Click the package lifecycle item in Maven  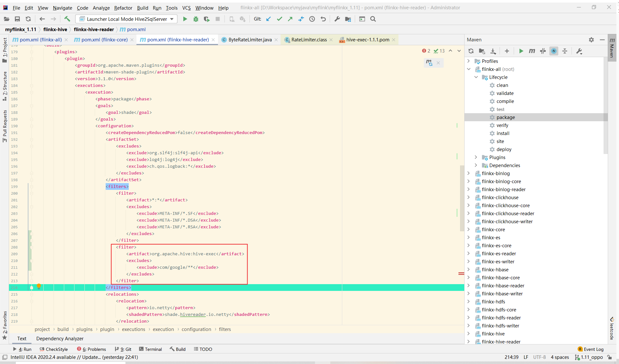point(506,117)
